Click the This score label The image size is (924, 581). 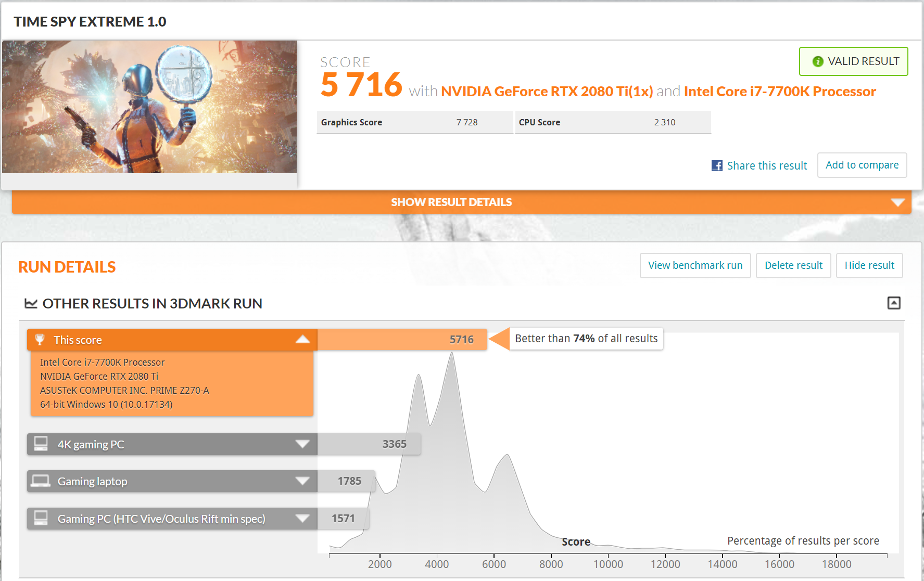pos(78,340)
